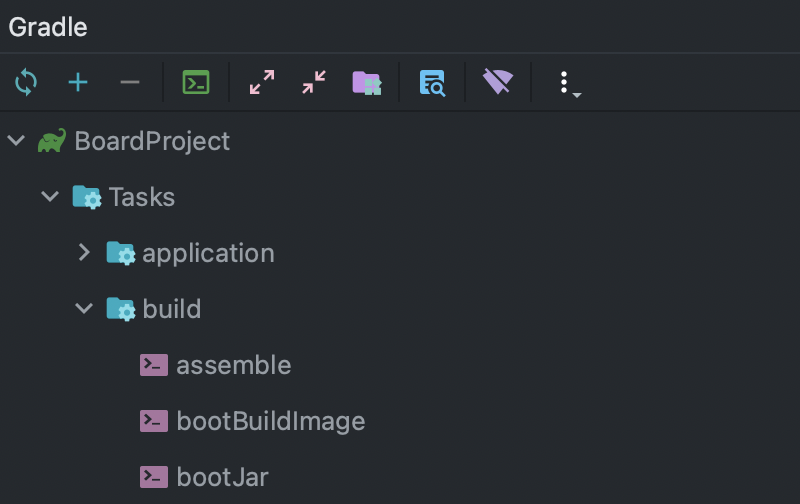Select the build folder icon
This screenshot has height=504, width=800.
tap(121, 309)
